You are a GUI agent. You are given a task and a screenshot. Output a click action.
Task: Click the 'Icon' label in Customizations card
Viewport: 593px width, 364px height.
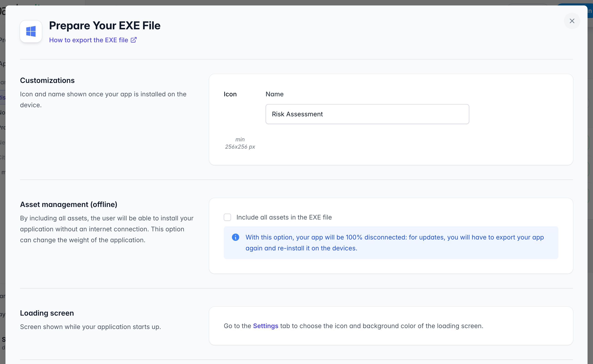pyautogui.click(x=230, y=94)
